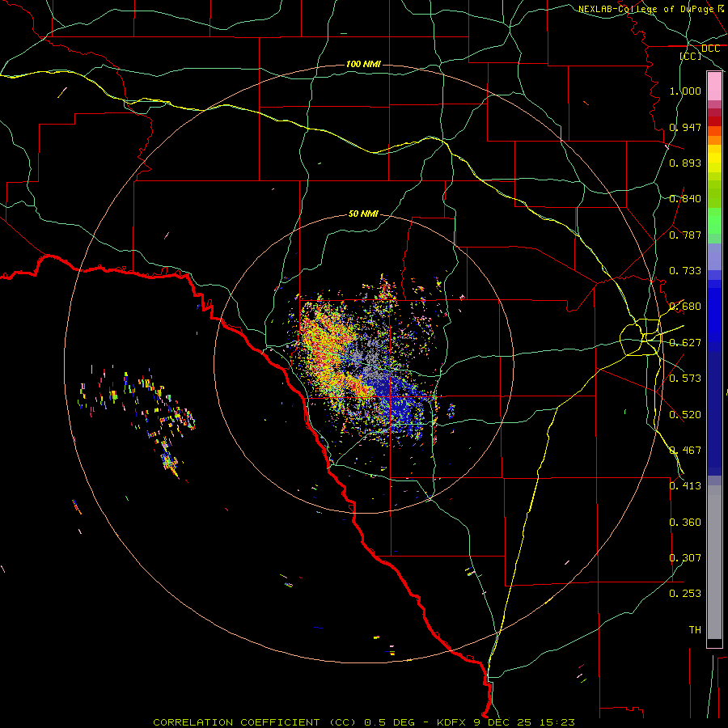Click the "TH" threshold label
This screenshot has width=728, height=728.
695,630
